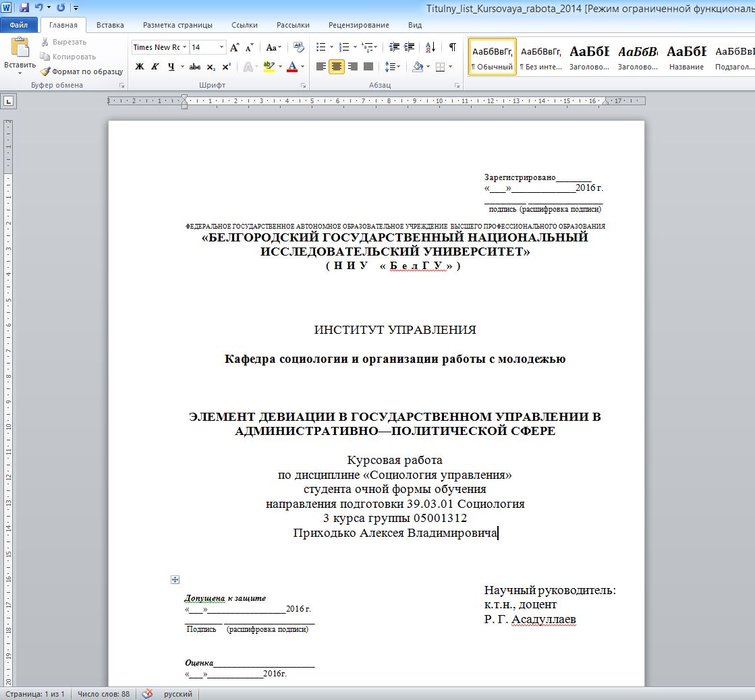Decrease font size with shrink font icon
The height and width of the screenshot is (700, 755).
(x=249, y=47)
